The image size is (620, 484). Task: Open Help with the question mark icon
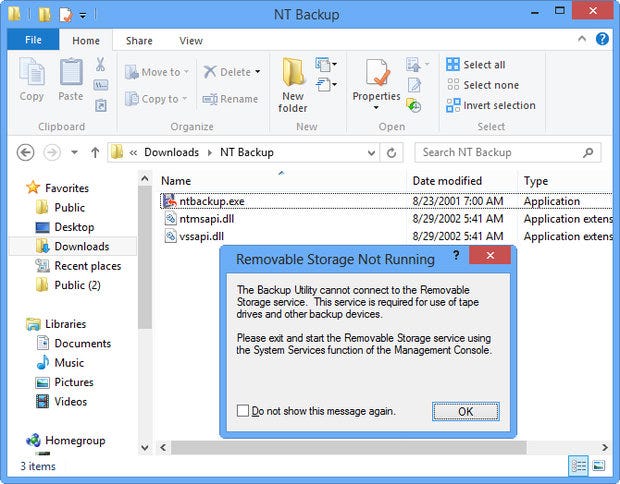[602, 39]
